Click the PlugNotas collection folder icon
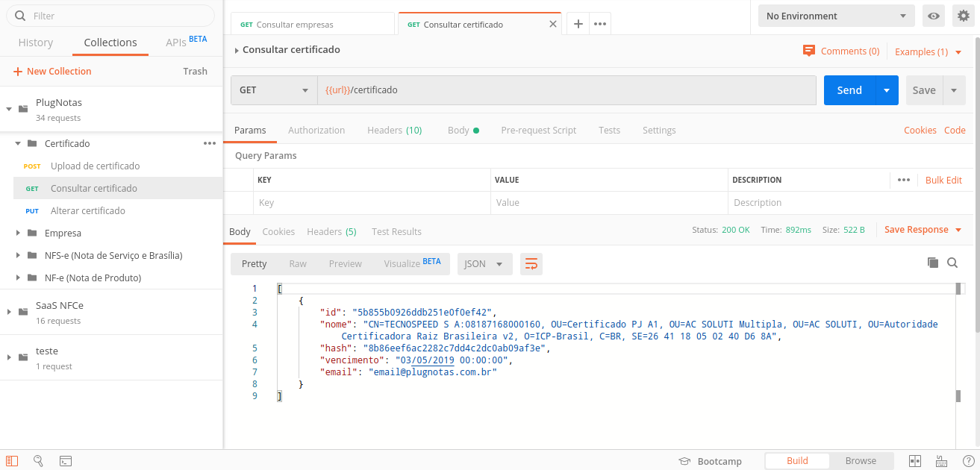This screenshot has width=980, height=470. (x=23, y=109)
